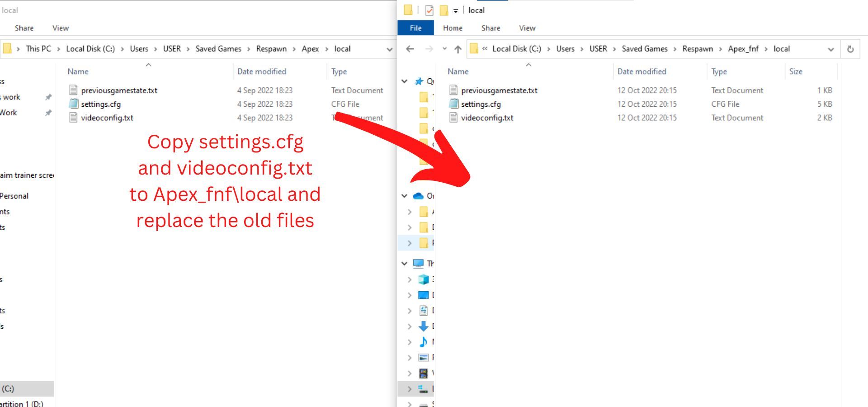Click This PC in the left window breadcrumb

pos(38,49)
